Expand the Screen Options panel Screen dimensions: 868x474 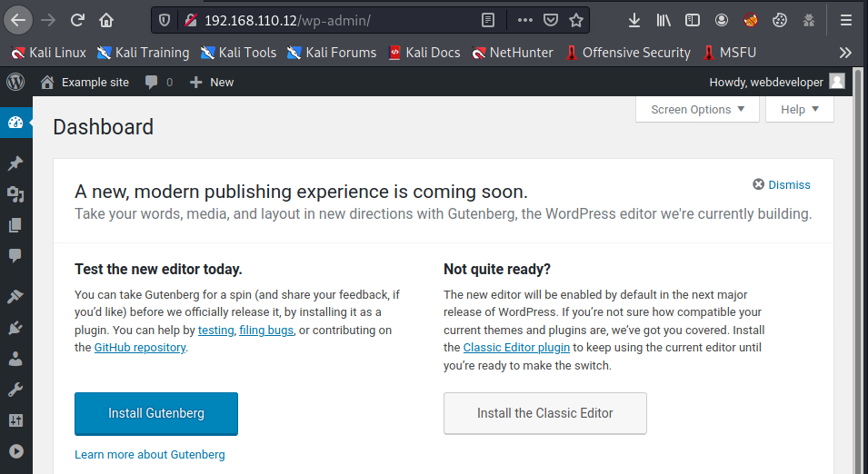(x=697, y=110)
